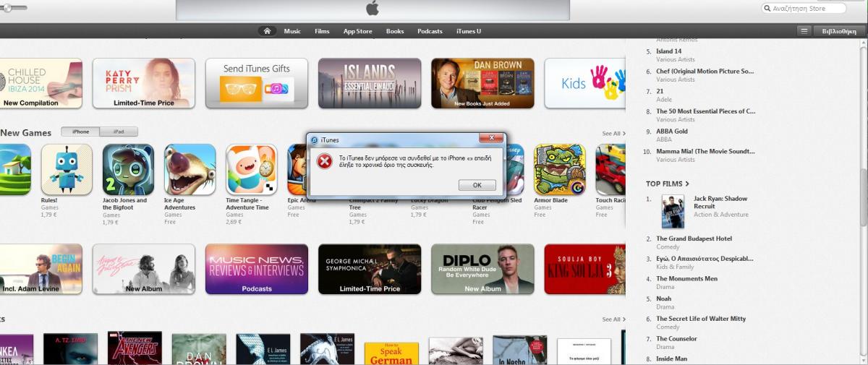
Task: Go back to Βιβλιοθήκη library
Action: click(839, 31)
